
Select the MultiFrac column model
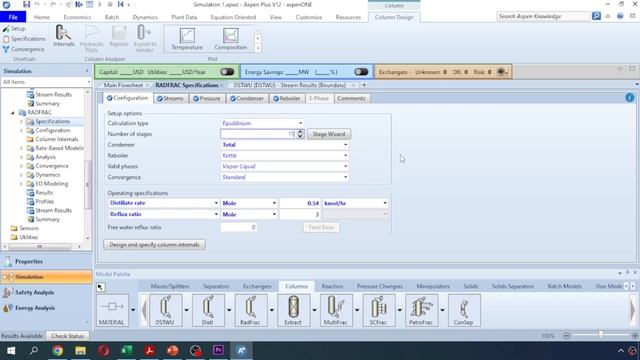pos(336,310)
